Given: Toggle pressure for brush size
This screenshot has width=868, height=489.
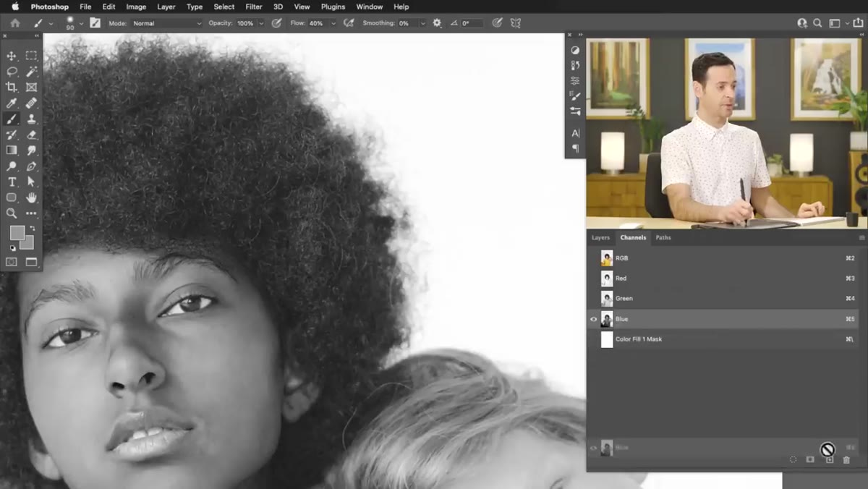Looking at the screenshot, I should [x=497, y=23].
